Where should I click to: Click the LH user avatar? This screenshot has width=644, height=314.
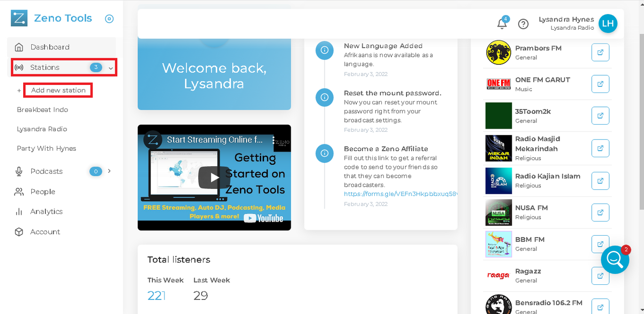(x=608, y=23)
